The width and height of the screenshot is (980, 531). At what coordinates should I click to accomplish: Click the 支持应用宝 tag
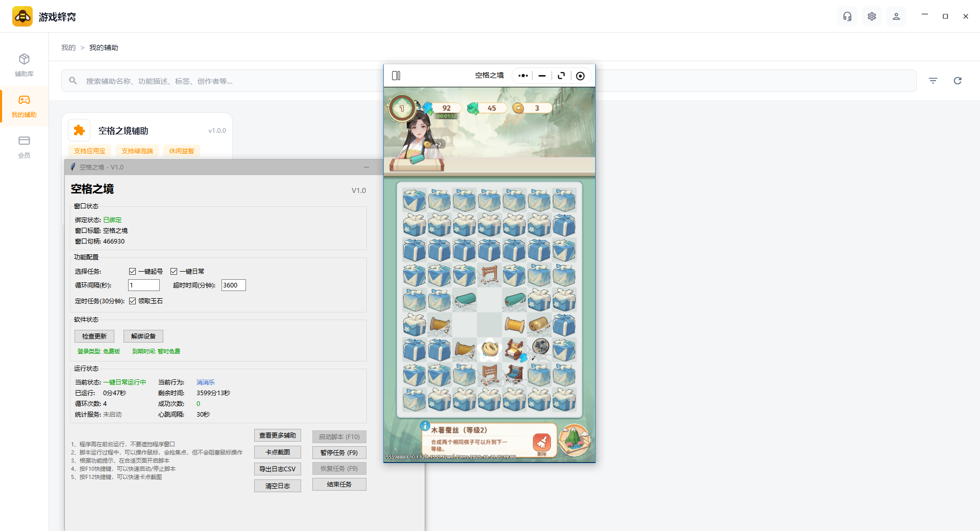tap(89, 151)
